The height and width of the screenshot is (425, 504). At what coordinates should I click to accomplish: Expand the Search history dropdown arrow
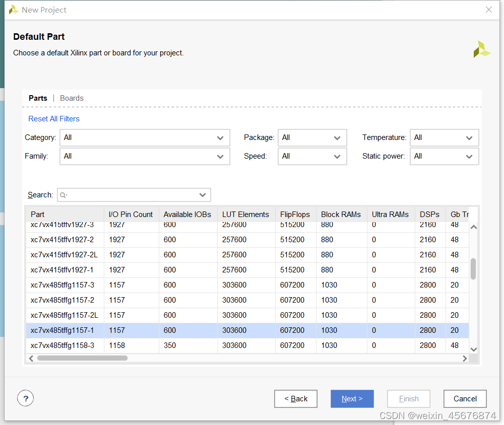coord(203,195)
